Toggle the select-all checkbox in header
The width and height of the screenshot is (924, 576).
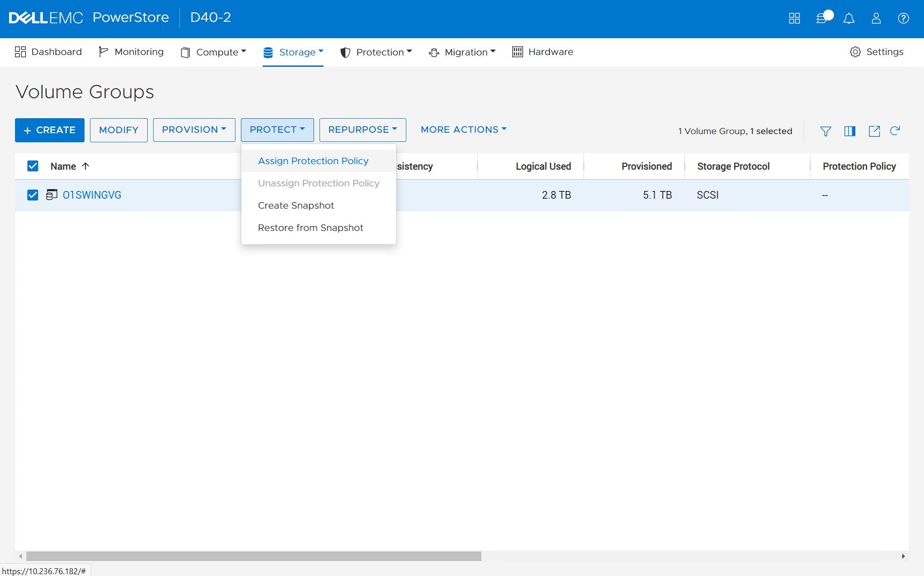point(33,166)
